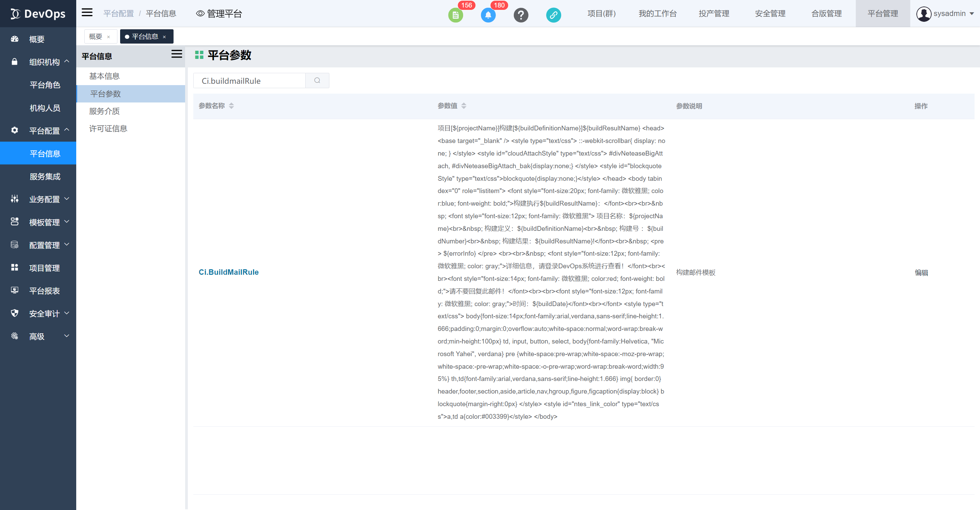Viewport: 980px width, 510px height.
Task: Toggle the 平台信息 panel menu icon
Action: point(177,54)
